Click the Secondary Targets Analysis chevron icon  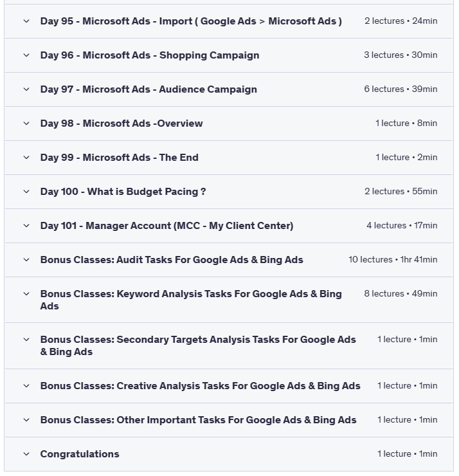click(x=26, y=340)
